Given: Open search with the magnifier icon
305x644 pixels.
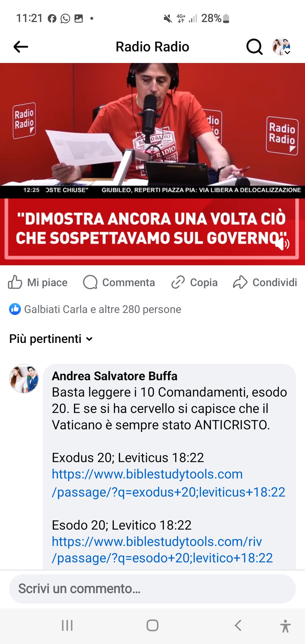Looking at the screenshot, I should (254, 47).
